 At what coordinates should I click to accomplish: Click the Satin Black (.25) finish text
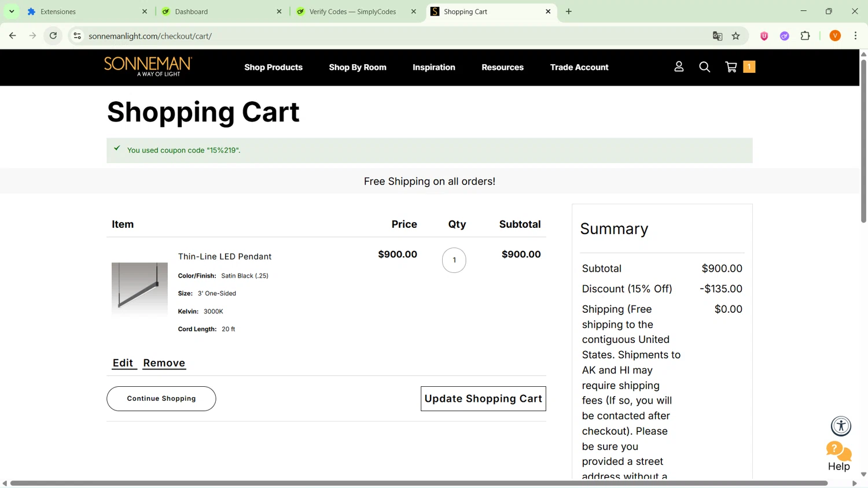click(x=245, y=276)
